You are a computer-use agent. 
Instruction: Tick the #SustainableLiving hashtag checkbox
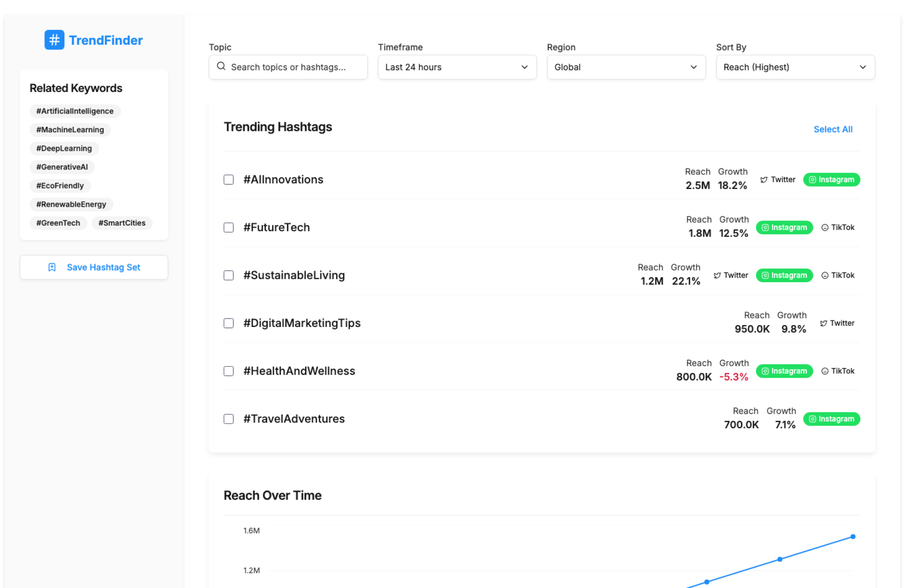click(229, 275)
